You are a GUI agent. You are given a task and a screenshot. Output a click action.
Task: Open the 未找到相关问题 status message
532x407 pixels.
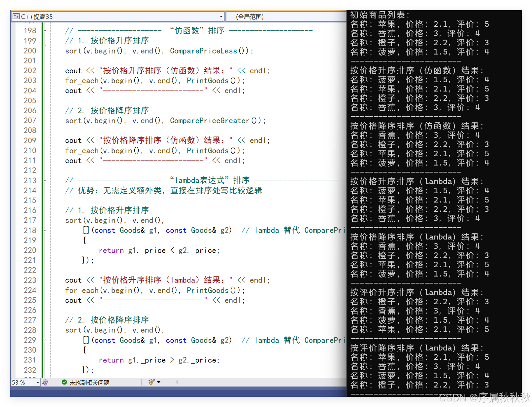[x=89, y=383]
